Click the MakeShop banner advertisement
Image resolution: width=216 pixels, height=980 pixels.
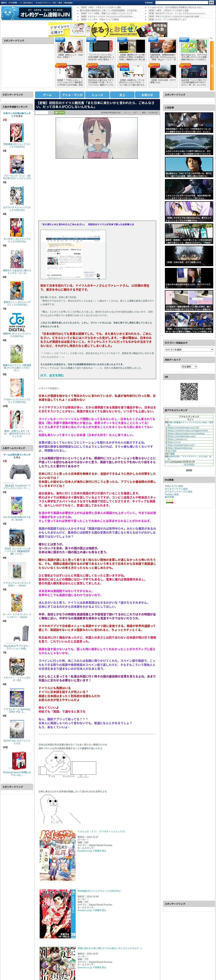pyautogui.click(x=108, y=30)
